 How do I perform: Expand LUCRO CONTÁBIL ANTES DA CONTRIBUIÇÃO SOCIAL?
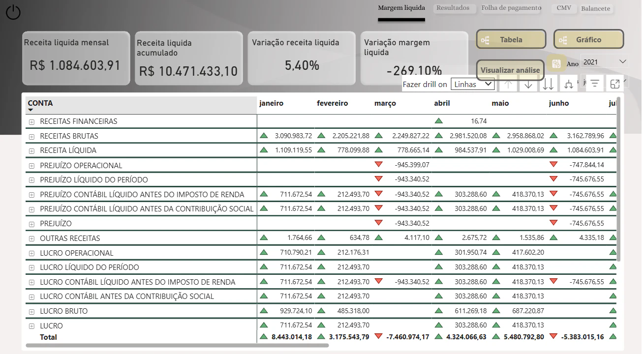(x=31, y=297)
